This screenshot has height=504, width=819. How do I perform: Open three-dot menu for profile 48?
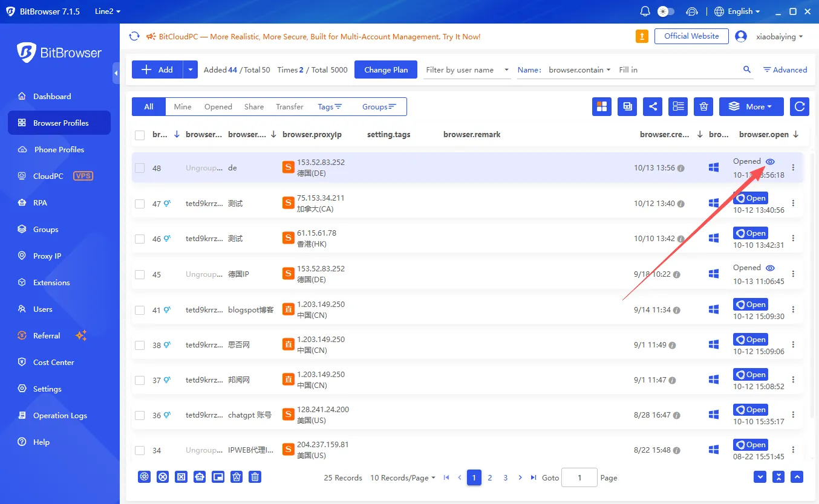[794, 168]
